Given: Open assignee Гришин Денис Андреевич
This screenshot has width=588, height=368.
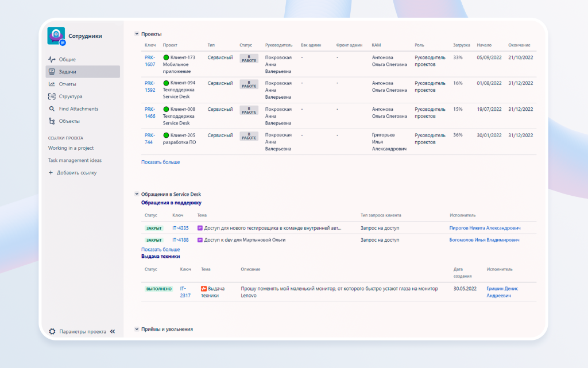Looking at the screenshot, I should click(x=502, y=292).
